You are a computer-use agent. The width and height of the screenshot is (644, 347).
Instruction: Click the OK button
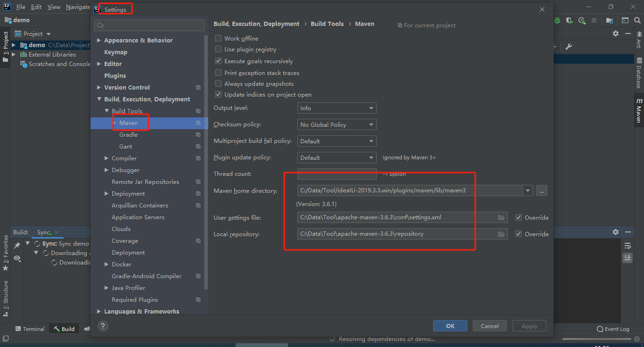(450, 326)
